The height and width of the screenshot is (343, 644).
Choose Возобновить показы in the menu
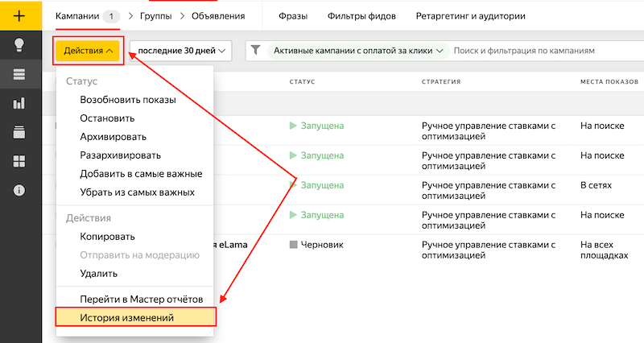(128, 100)
